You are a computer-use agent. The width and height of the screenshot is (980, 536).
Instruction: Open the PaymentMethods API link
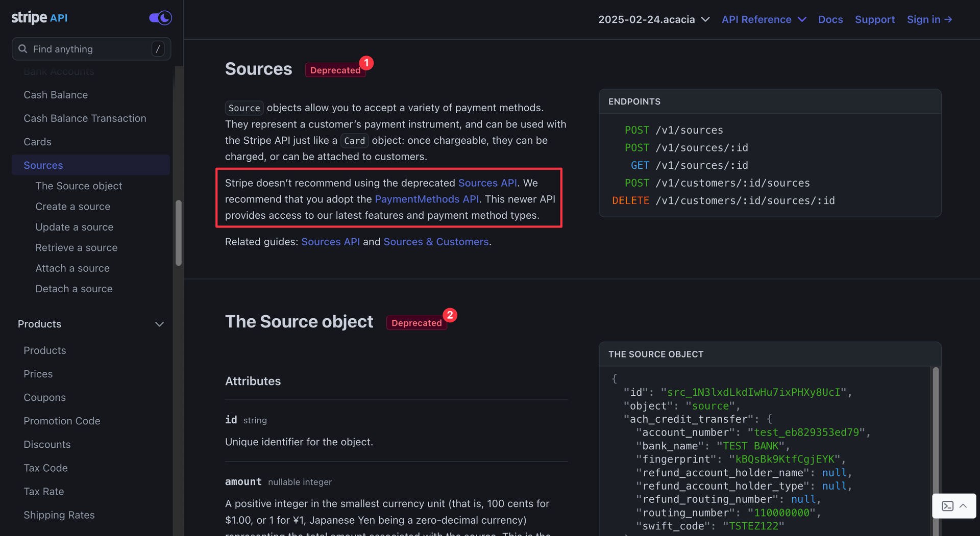point(427,199)
